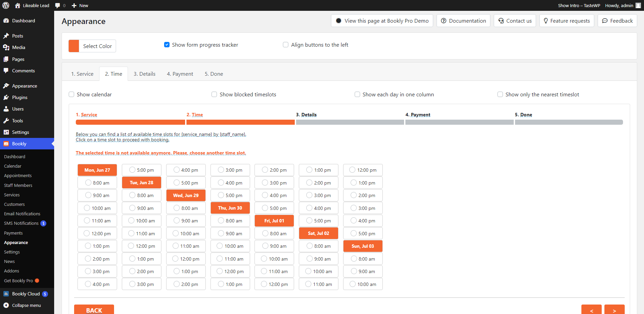The width and height of the screenshot is (644, 314).
Task: Enable Show each day in one column
Action: click(357, 94)
